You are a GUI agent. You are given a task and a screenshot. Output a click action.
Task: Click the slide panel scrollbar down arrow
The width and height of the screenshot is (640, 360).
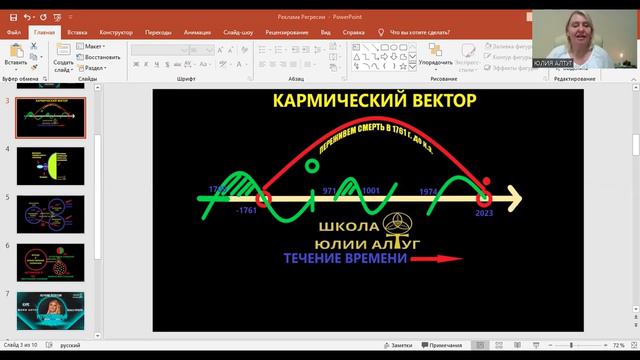(98, 336)
